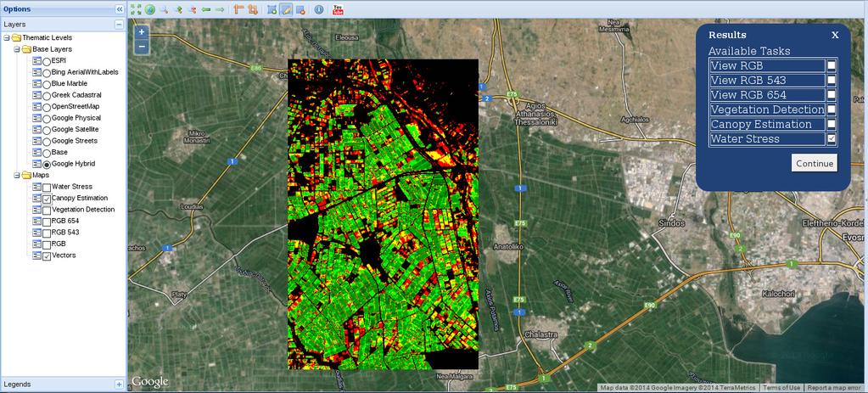This screenshot has width=868, height=393.
Task: Click the Google Streets layer label
Action: [x=74, y=141]
